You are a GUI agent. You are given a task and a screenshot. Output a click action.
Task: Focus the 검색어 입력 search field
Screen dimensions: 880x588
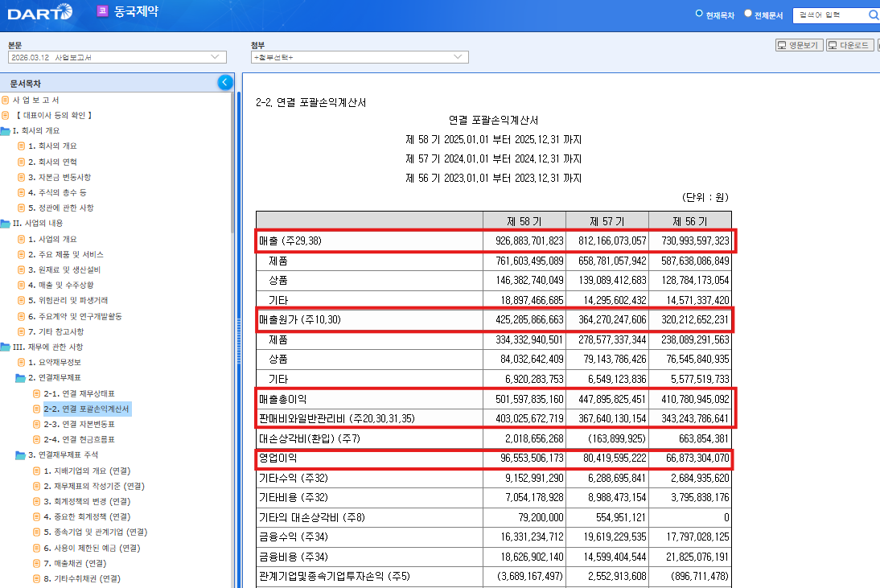(829, 15)
